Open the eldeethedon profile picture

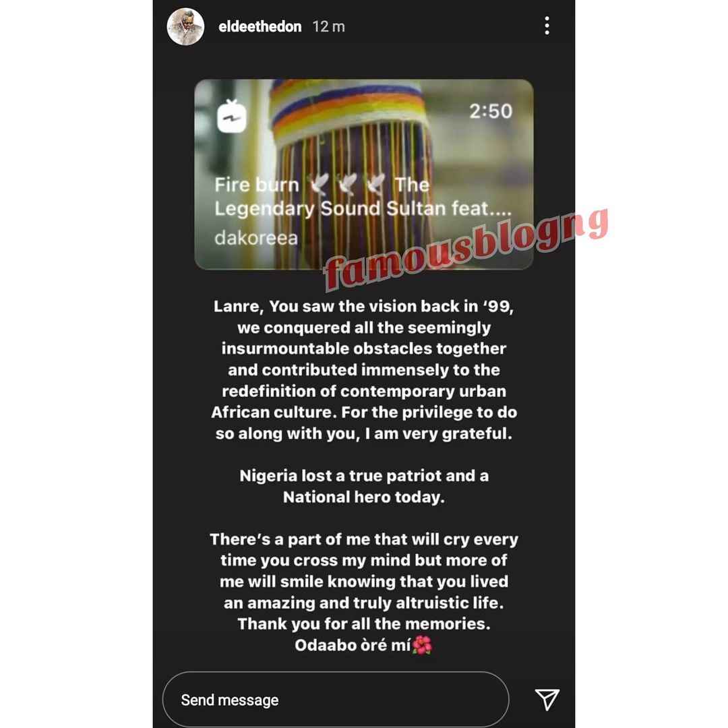pos(185,26)
